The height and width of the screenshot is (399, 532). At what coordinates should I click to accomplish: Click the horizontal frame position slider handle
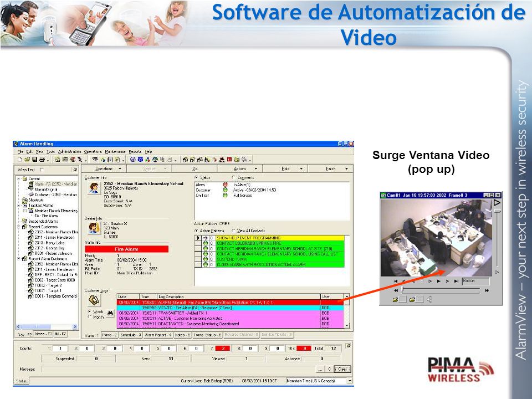(x=402, y=290)
